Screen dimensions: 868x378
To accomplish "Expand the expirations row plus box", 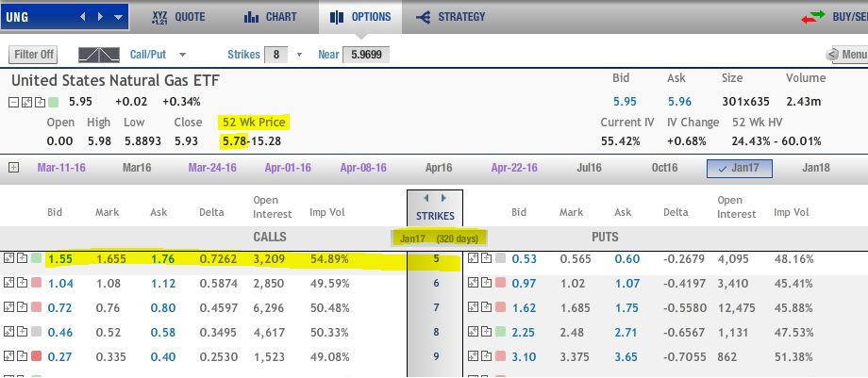I will [x=12, y=168].
